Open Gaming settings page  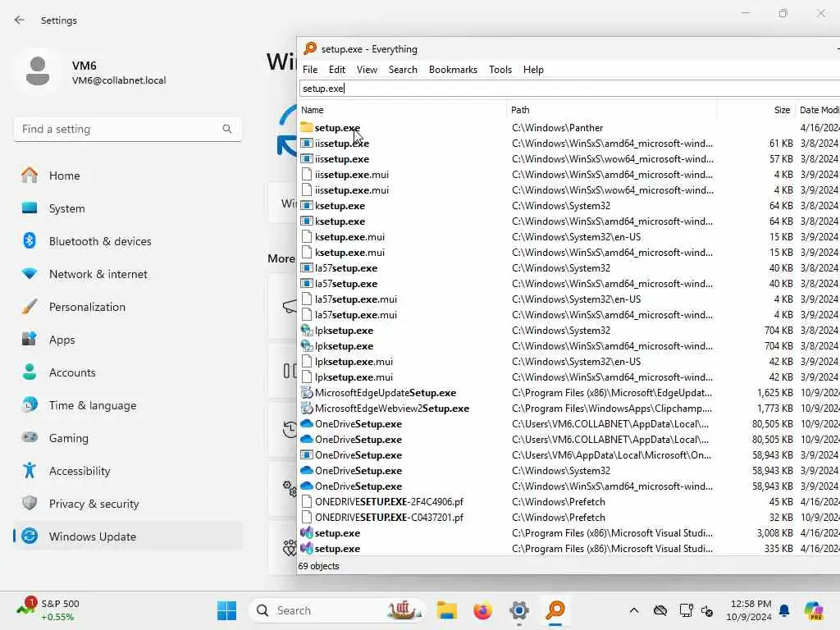click(x=127, y=438)
